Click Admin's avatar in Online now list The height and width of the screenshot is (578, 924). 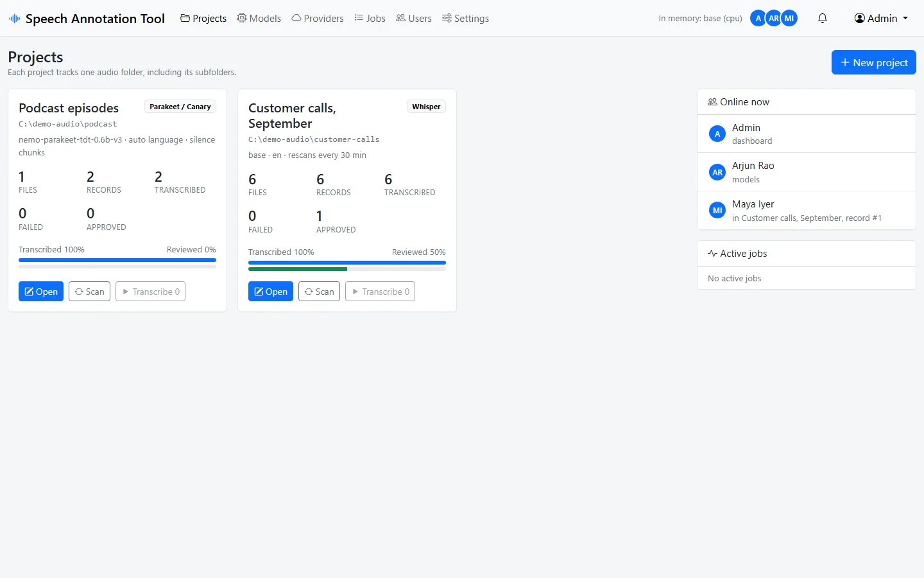[717, 134]
